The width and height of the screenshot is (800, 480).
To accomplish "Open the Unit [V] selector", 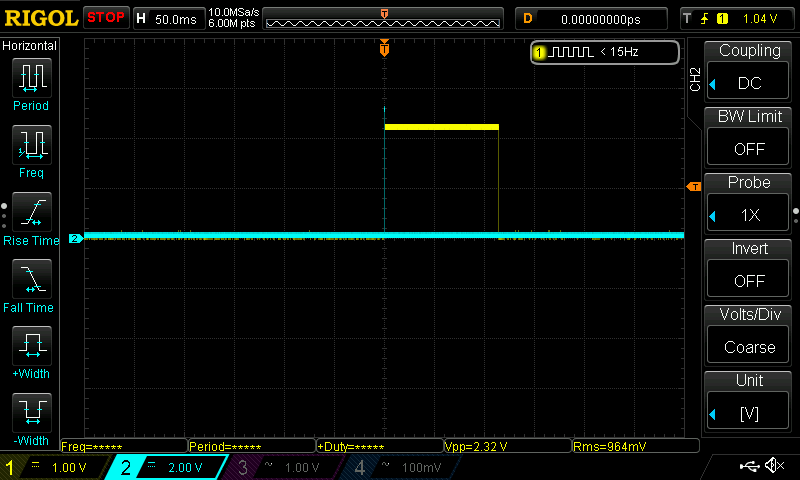I will [x=748, y=411].
